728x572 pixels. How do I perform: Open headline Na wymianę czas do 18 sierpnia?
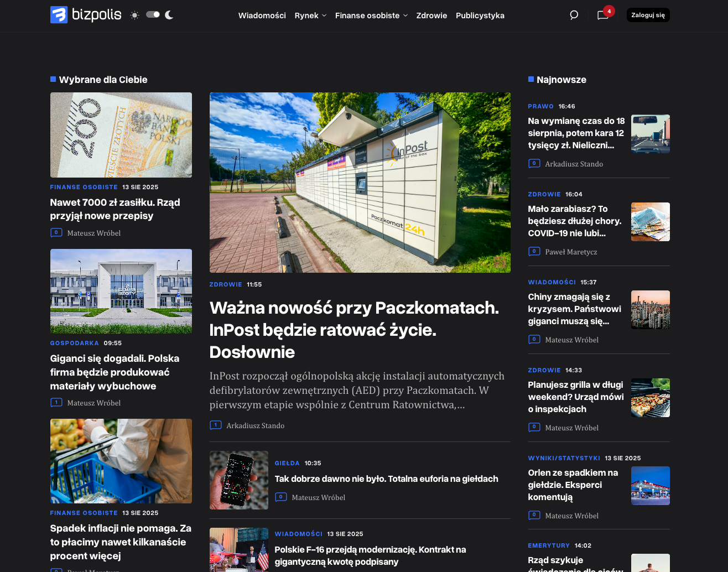(576, 133)
